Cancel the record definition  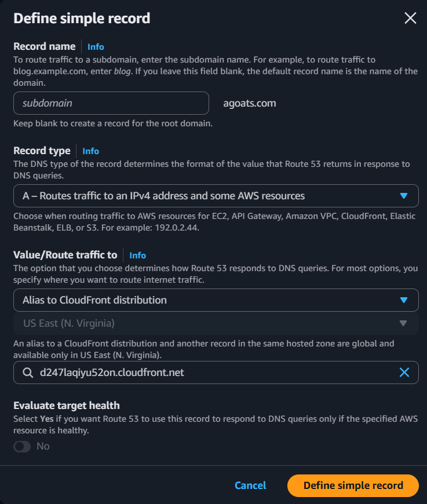tap(250, 485)
